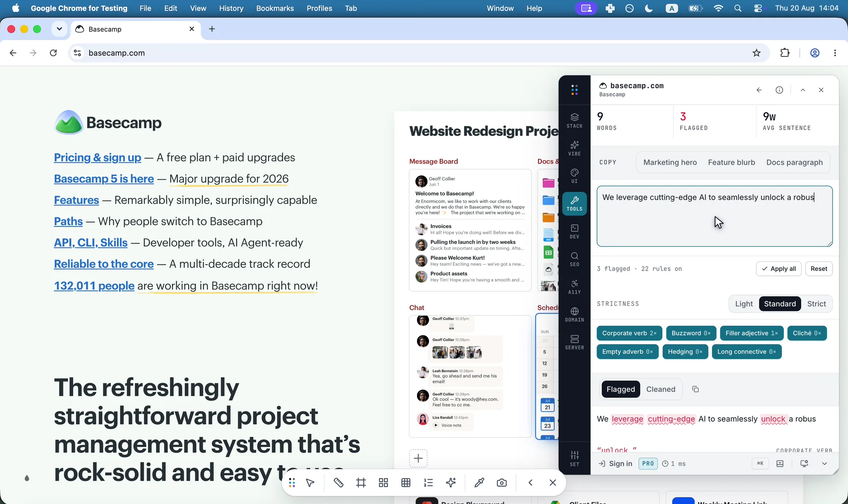
Task: Switch to the Cleaned output tab
Action: (x=661, y=389)
